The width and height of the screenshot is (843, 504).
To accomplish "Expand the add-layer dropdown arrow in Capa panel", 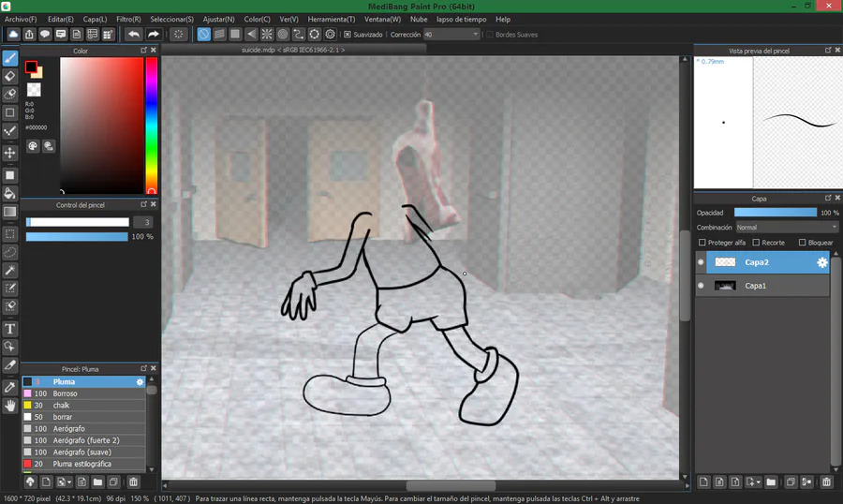I will 758,482.
